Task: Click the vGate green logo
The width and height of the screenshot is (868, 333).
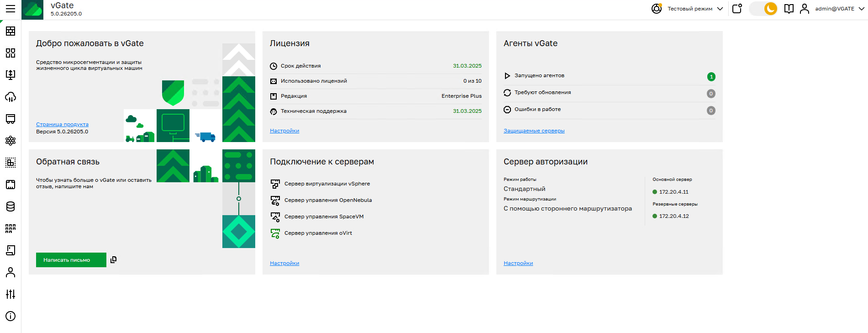Action: point(32,10)
